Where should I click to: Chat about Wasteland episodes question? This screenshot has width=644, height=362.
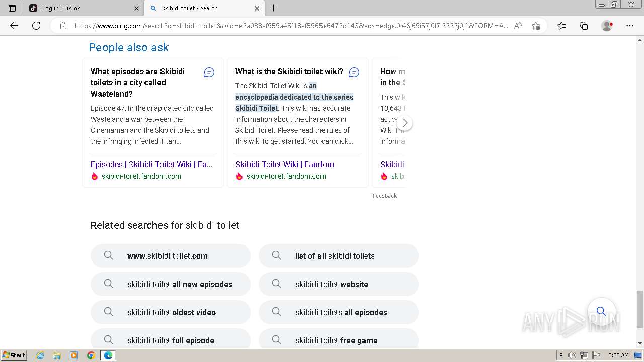(x=209, y=72)
